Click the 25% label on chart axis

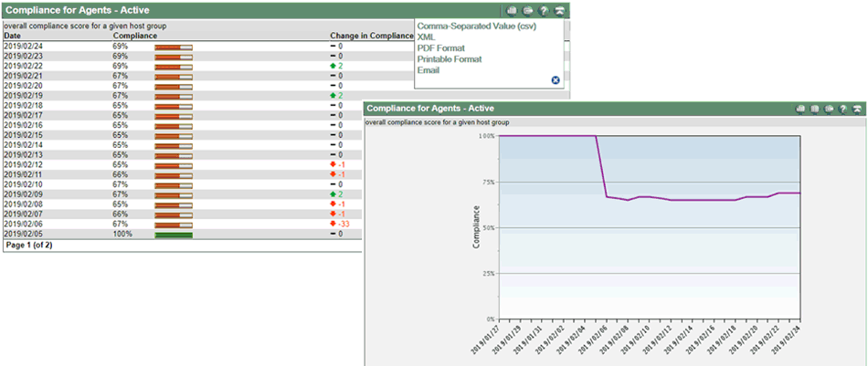(488, 274)
